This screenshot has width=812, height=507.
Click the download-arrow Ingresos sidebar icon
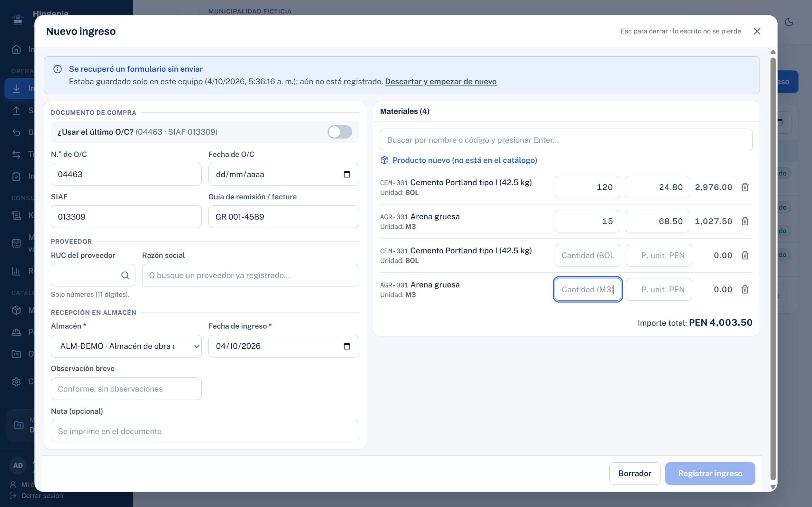16,88
